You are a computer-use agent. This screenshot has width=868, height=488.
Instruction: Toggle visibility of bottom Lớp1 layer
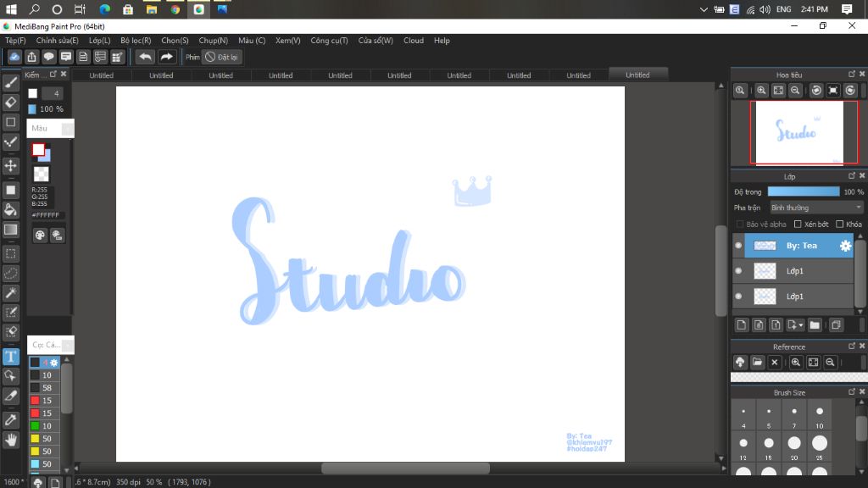click(738, 296)
